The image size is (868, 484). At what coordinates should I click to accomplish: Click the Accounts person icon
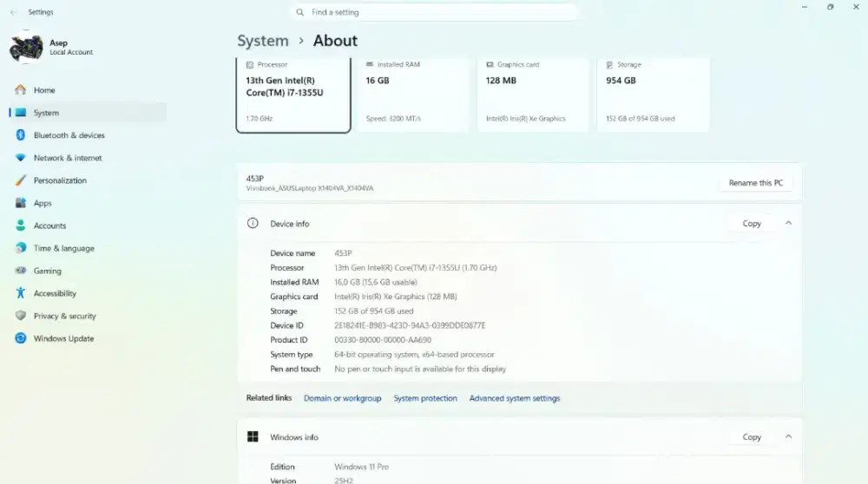(21, 226)
